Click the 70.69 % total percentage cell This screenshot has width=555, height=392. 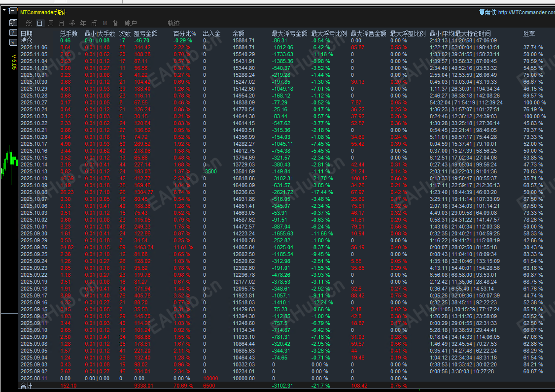183,386
